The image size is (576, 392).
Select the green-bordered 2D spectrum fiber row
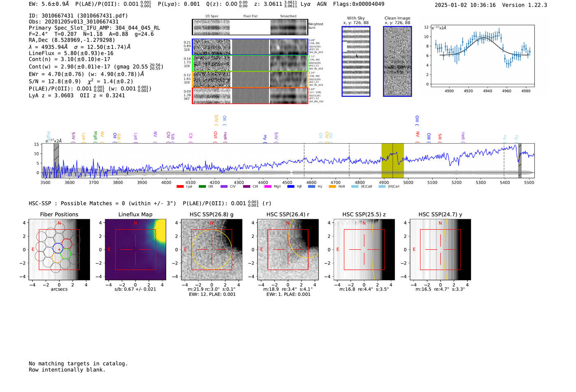pyautogui.click(x=250, y=63)
